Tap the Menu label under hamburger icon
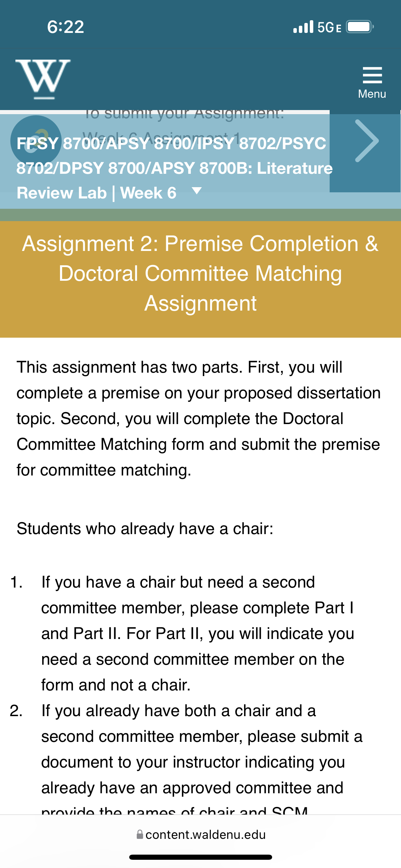401x868 pixels. [x=372, y=94]
